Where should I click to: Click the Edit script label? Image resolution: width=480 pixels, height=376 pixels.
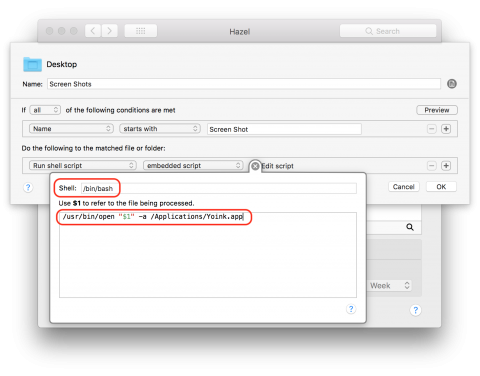click(x=278, y=166)
